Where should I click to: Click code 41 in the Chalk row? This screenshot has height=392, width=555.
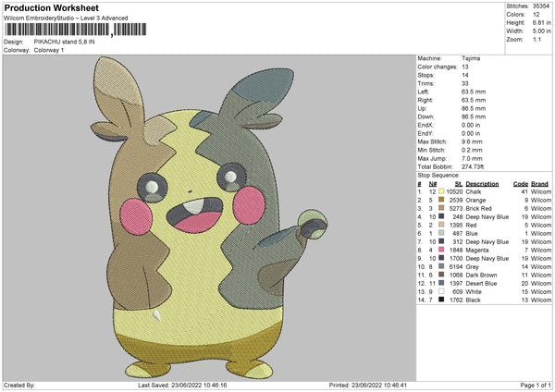click(524, 191)
